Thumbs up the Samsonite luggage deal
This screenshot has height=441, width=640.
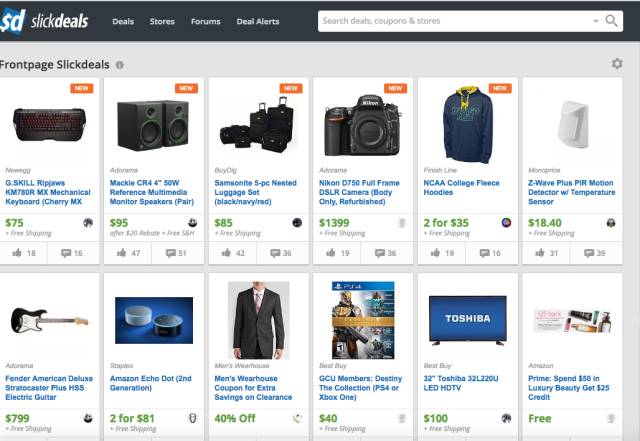pos(233,253)
